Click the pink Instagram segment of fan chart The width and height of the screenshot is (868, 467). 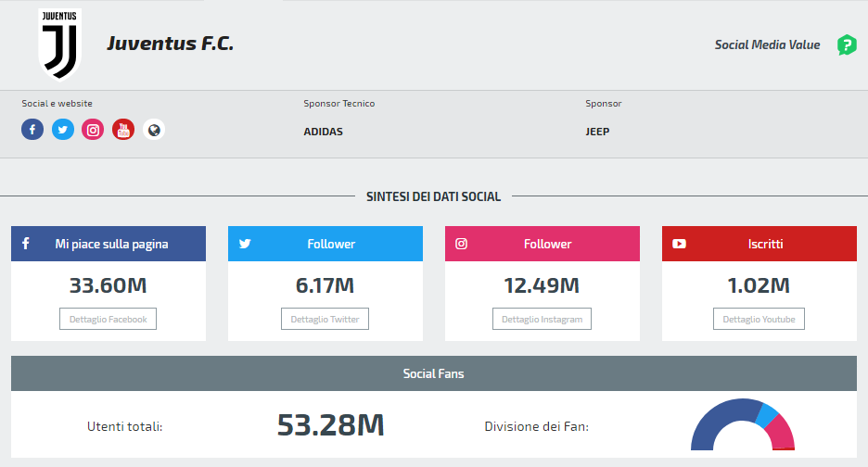pos(782,434)
